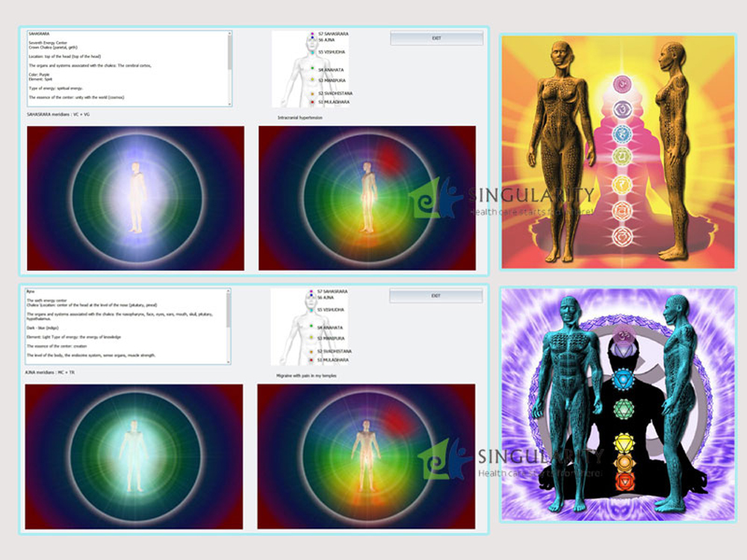
Task: Select the S4 Anahata chakra in the bottom panel
Action: point(311,328)
